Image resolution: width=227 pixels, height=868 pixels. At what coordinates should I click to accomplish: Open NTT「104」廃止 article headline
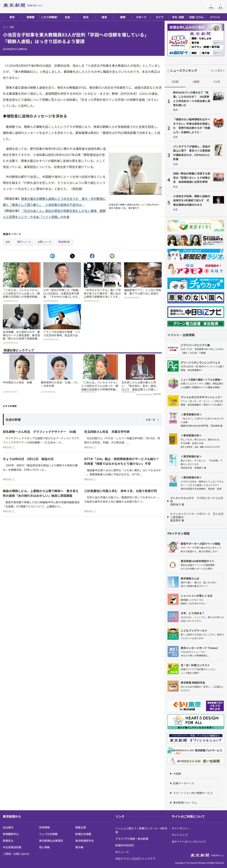tap(121, 461)
